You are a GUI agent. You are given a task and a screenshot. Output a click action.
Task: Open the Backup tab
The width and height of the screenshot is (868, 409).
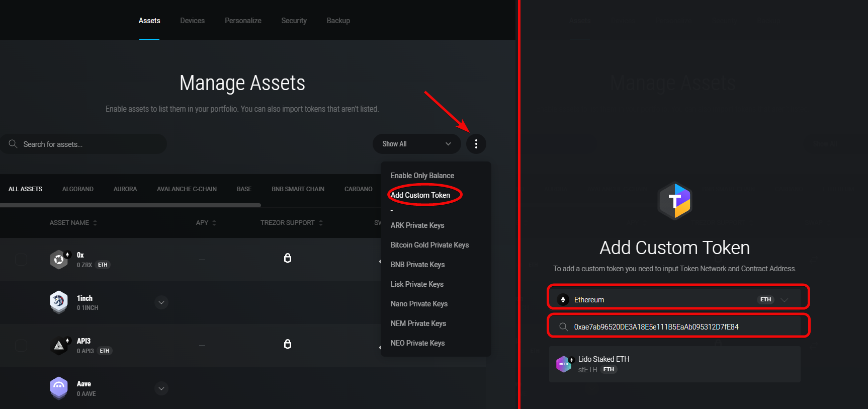(x=338, y=21)
